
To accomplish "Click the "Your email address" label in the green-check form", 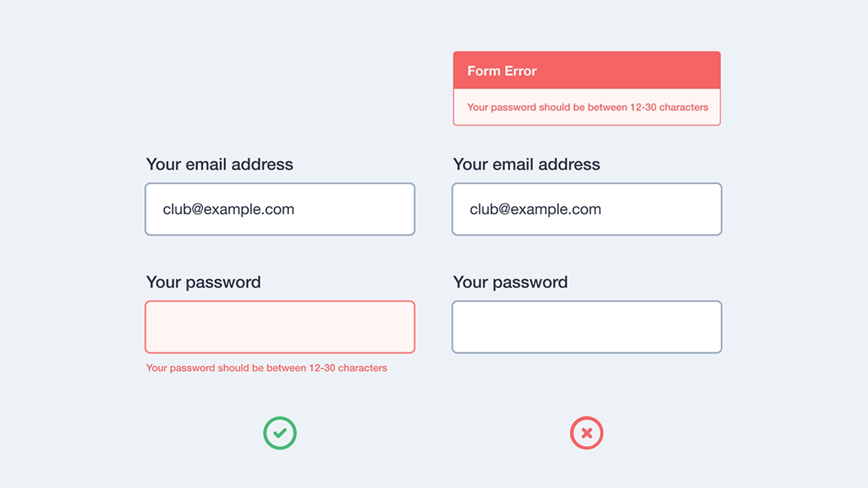I will pyautogui.click(x=220, y=164).
